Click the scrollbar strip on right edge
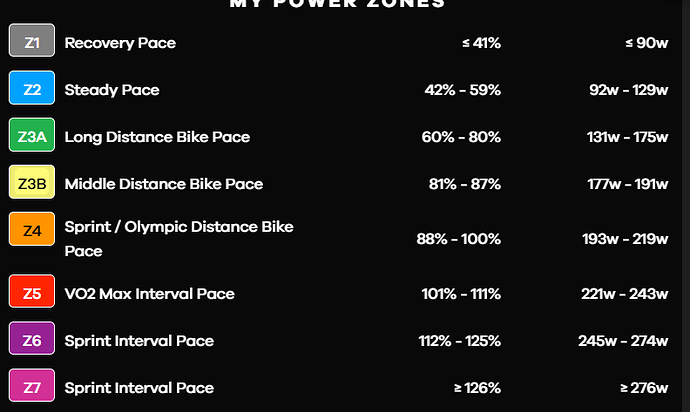Screen dimensions: 690x412 (x=686, y=206)
